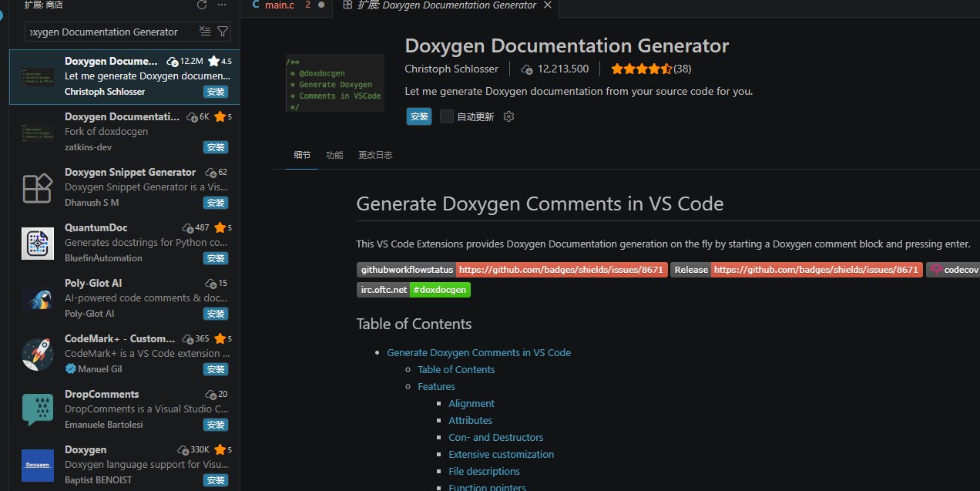Screen dimensions: 980x491
Task: Switch to the 更改日志 changelog tab
Action: 375,155
